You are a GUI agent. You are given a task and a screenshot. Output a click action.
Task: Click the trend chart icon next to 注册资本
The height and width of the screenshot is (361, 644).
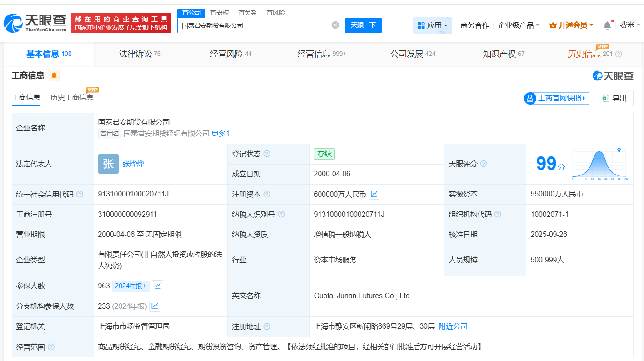(x=374, y=194)
